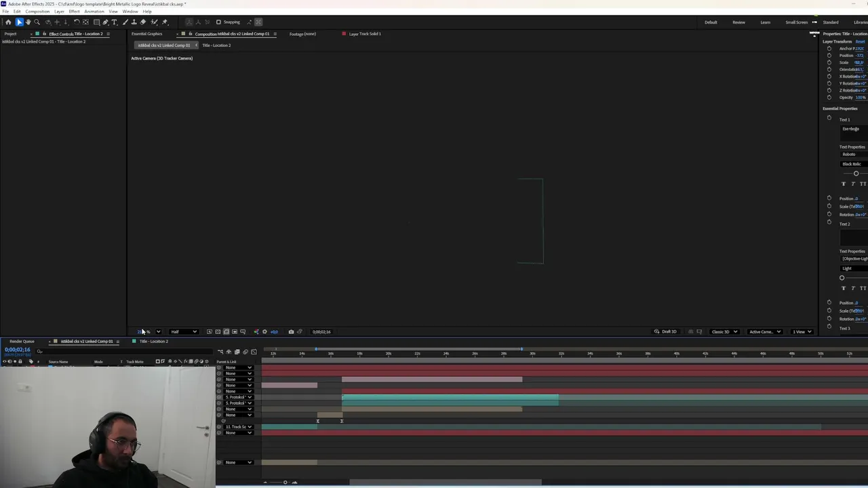The height and width of the screenshot is (488, 868).
Task: Open the 1 View layout dropdown
Action: [x=802, y=331]
